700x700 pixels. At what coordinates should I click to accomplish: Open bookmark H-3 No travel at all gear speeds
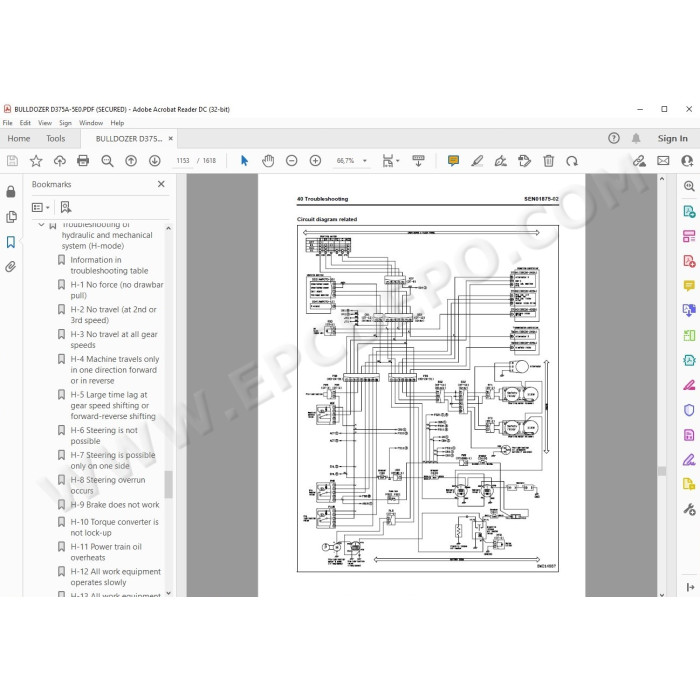tap(114, 340)
